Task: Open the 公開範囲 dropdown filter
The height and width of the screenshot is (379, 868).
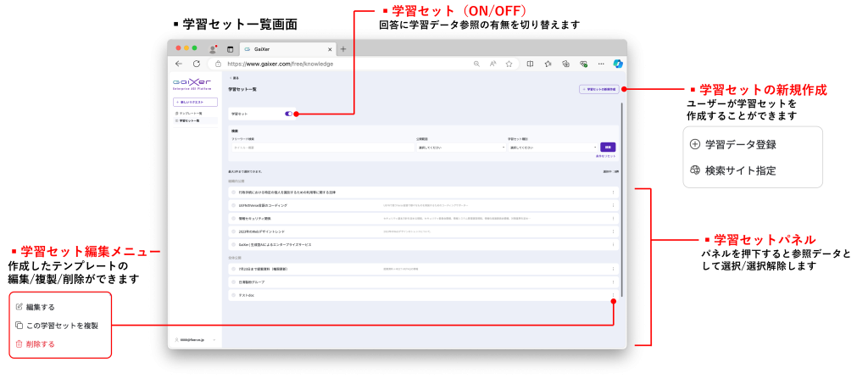Action: 460,147
